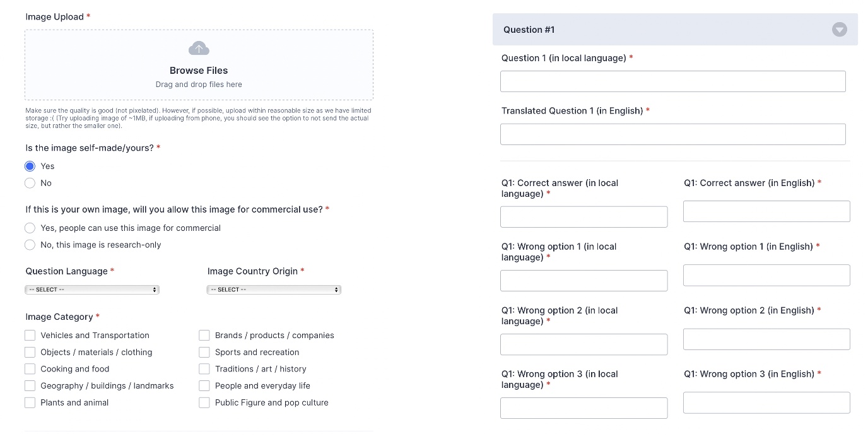The height and width of the screenshot is (439, 868).
Task: Select No for self-made image
Action: 30,183
